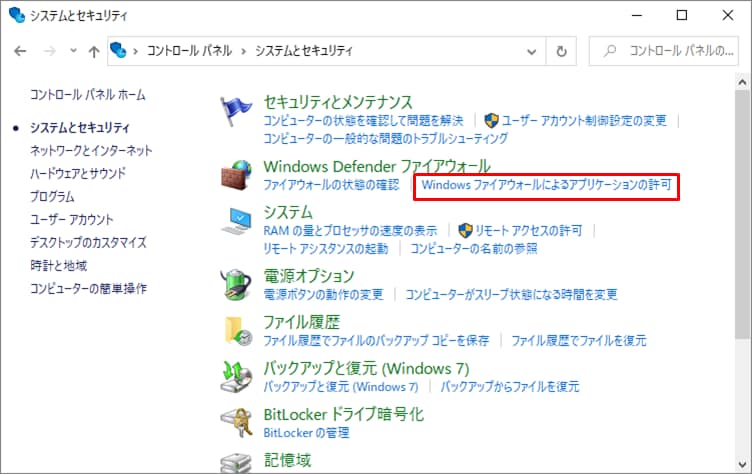Click the System monitor icon
The image size is (752, 474).
click(236, 221)
